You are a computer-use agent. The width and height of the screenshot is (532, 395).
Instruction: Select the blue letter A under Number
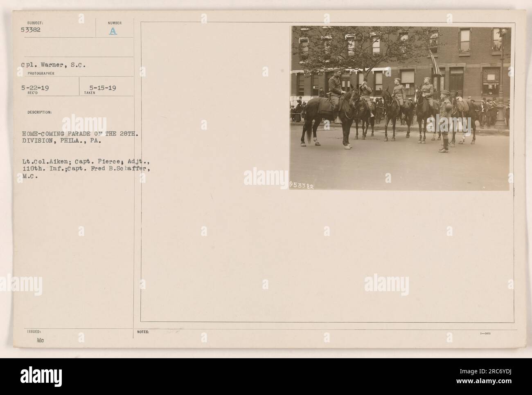pyautogui.click(x=113, y=31)
